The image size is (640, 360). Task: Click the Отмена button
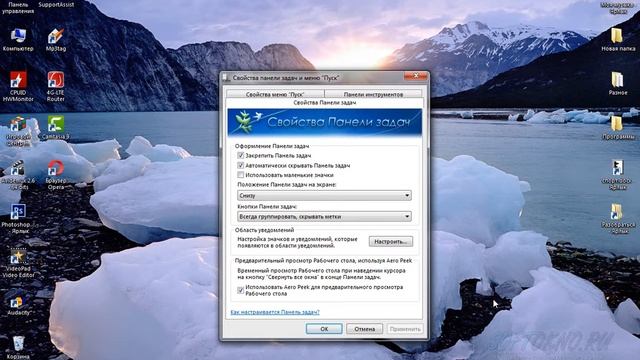pos(364,329)
